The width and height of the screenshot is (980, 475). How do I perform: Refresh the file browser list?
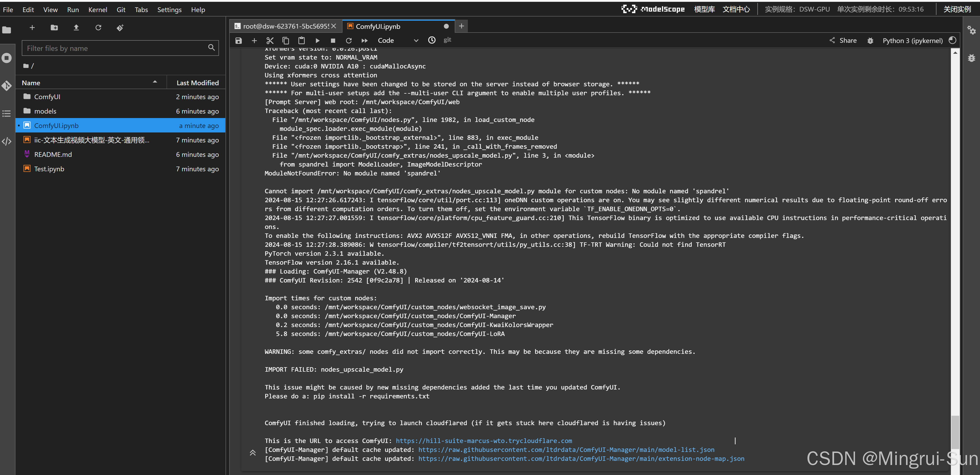tap(98, 27)
